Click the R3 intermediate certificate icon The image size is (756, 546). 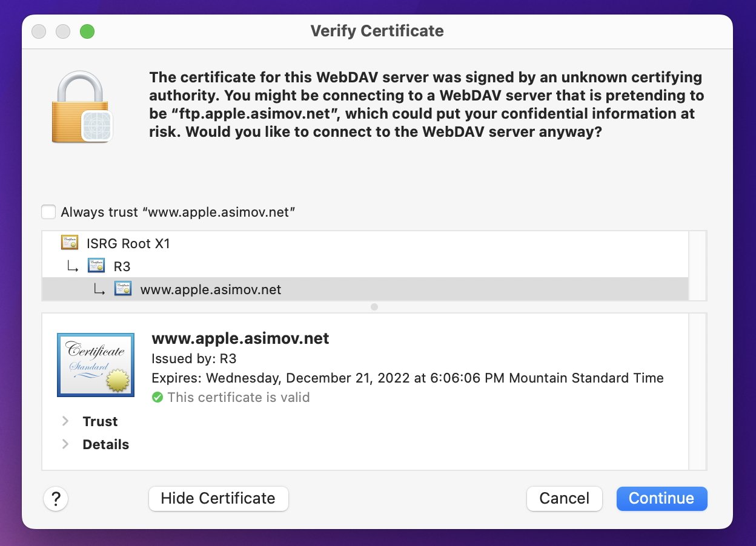pyautogui.click(x=97, y=266)
